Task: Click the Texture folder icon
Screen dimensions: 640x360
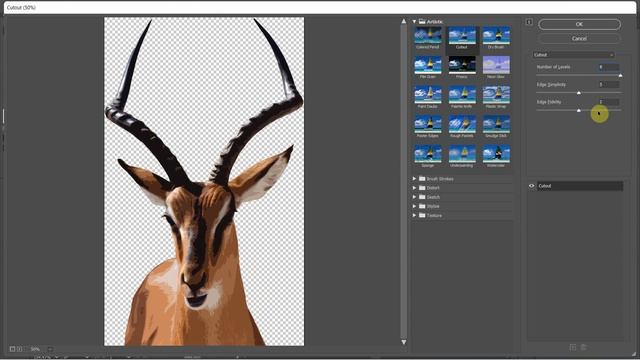Action: pos(422,215)
